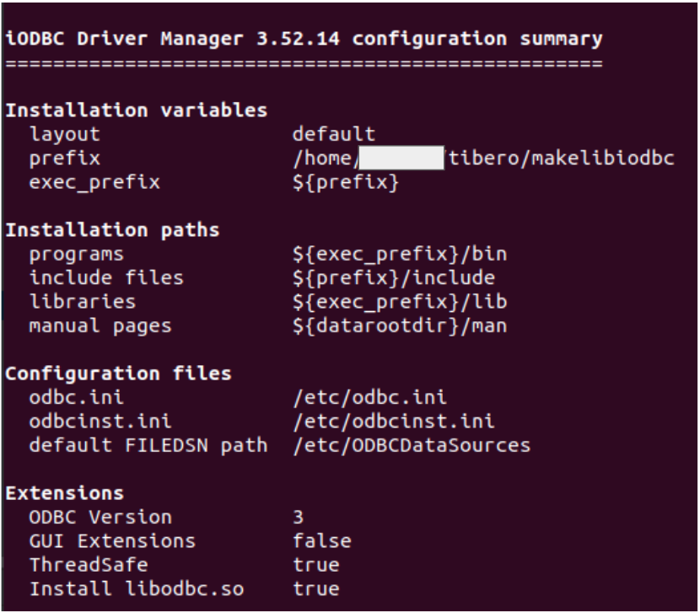Viewport: 700px width, 613px height.
Task: Click the ThreadSafe value 'true'
Action: pyautogui.click(x=316, y=565)
